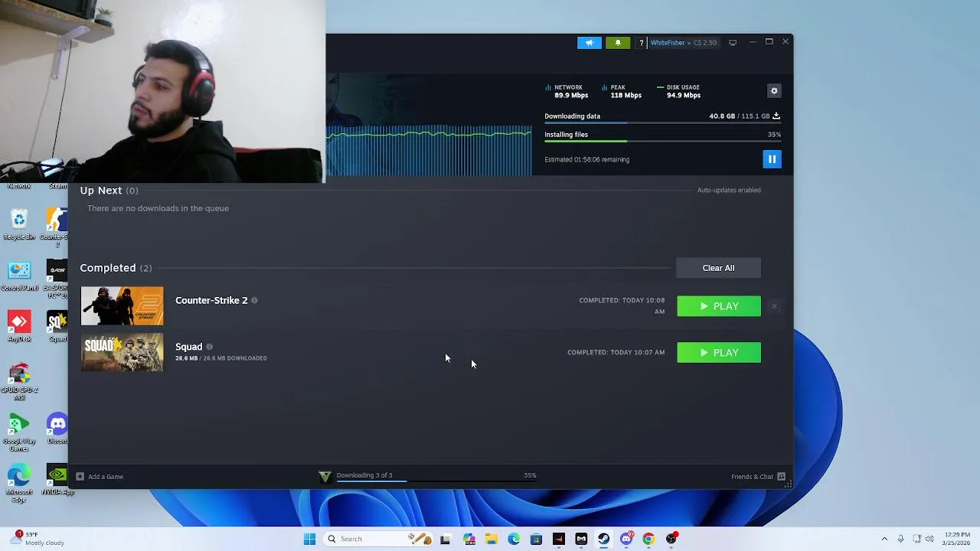Open OBS Studio from taskbar

tap(671, 539)
